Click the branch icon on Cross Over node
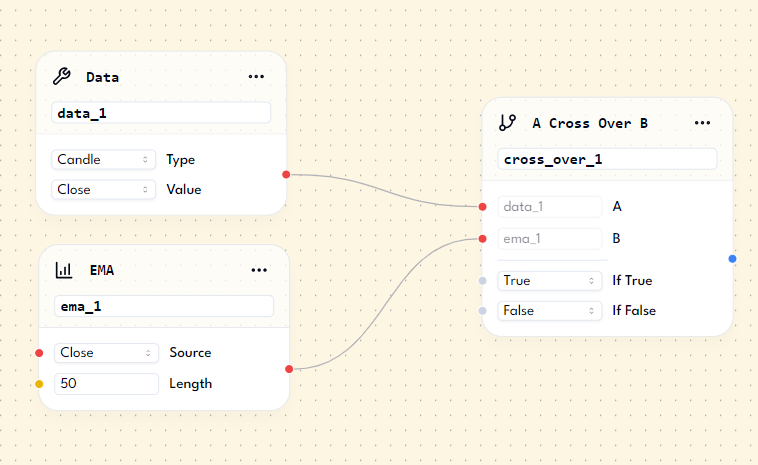Viewport: 758px width, 465px height. coord(507,123)
